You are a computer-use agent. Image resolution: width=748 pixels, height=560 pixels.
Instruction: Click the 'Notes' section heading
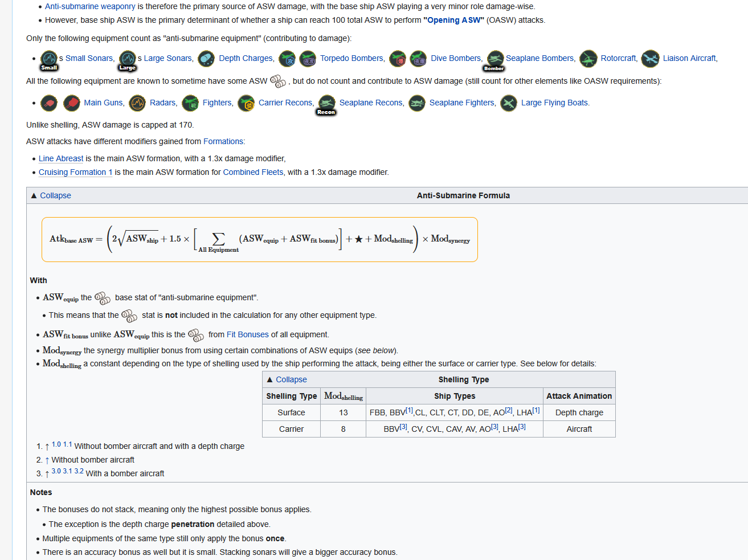click(41, 492)
